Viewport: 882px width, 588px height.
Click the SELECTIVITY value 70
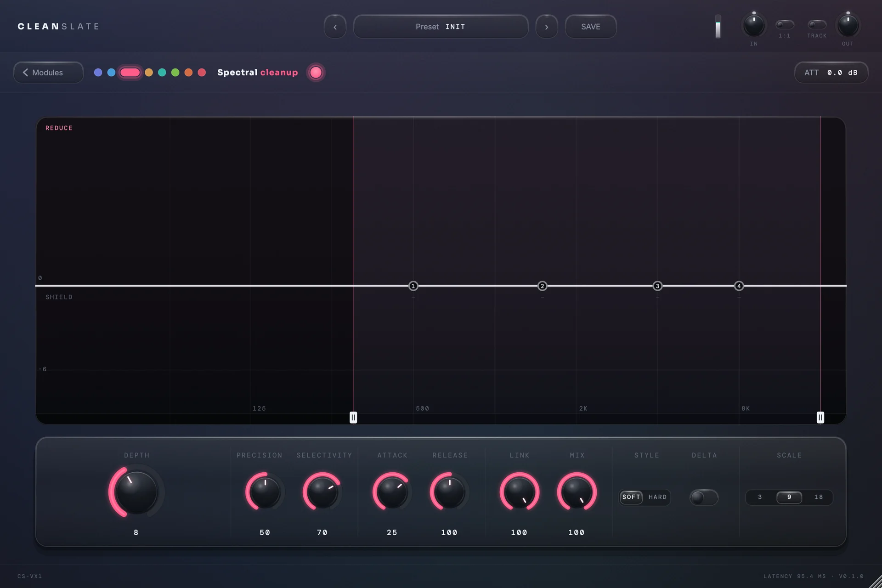[322, 532]
